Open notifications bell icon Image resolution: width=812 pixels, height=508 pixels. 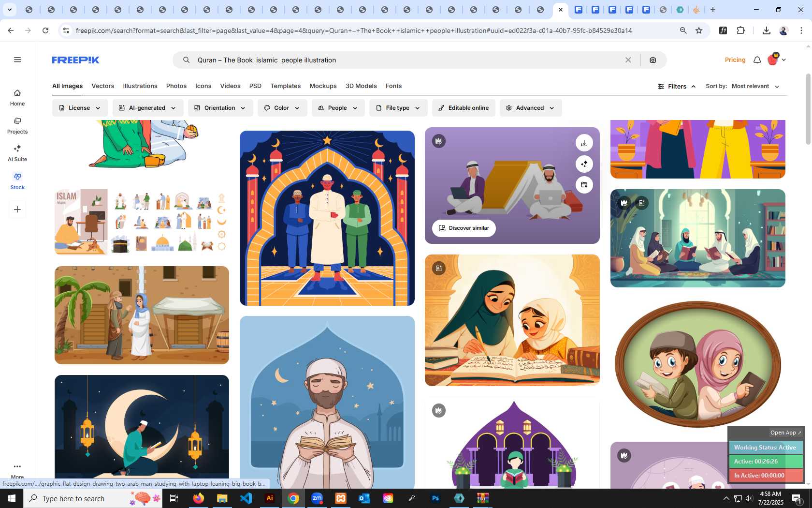757,60
